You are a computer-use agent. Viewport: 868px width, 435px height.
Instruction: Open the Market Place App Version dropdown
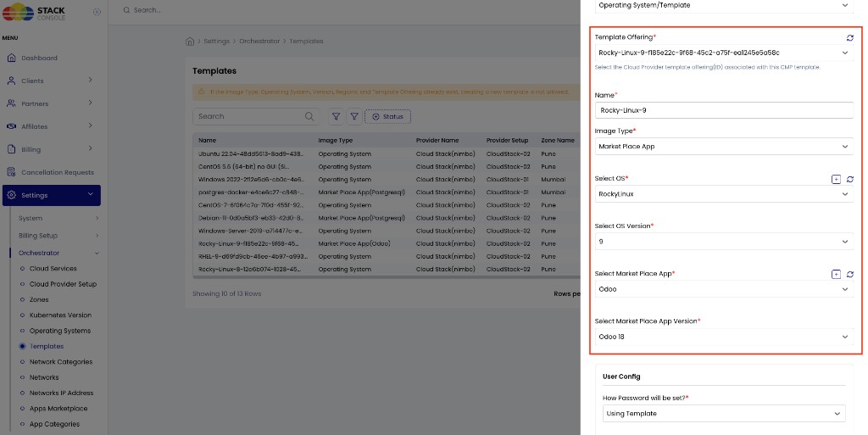pos(724,337)
